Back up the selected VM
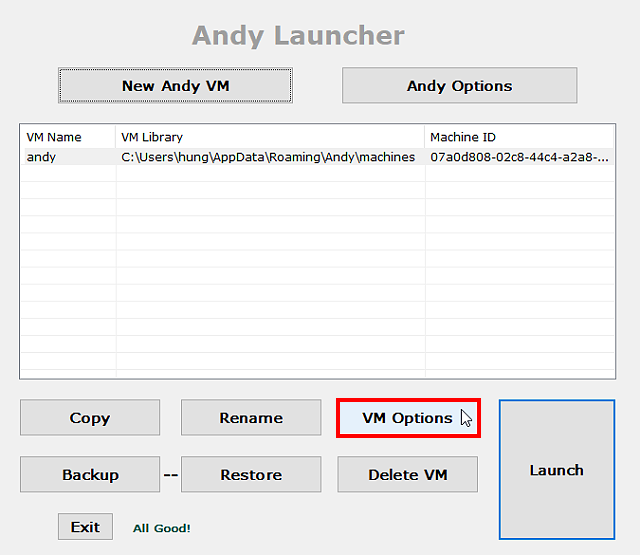This screenshot has height=555, width=640. [x=90, y=474]
